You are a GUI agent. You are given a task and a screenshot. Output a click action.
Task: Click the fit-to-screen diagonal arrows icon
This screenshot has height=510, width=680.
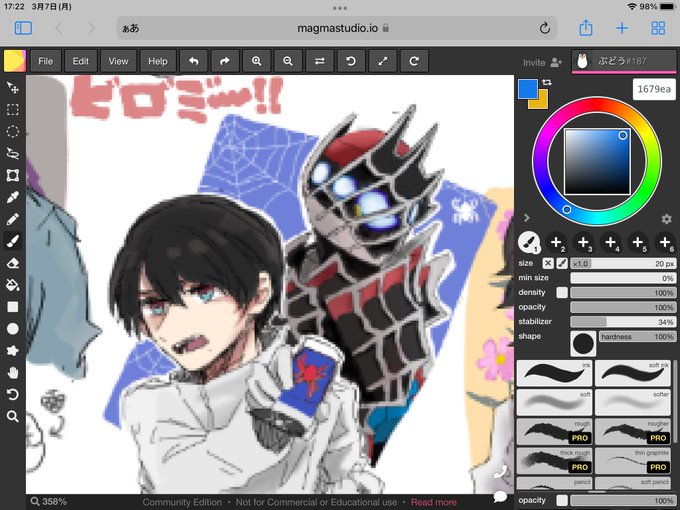tap(382, 61)
